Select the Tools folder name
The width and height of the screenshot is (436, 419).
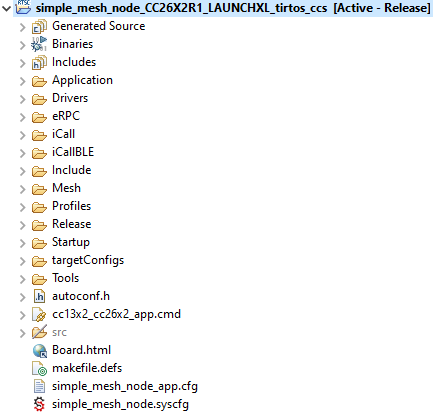[x=66, y=278]
